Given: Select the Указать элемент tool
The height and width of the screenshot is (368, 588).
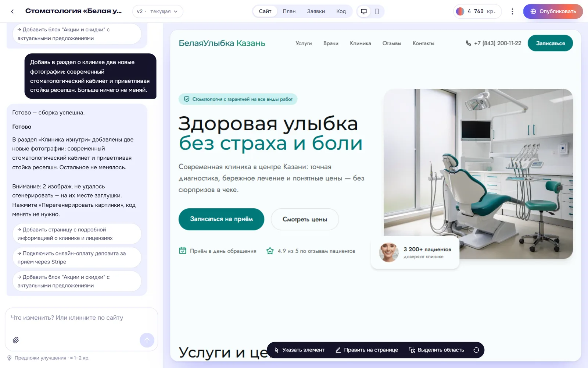Looking at the screenshot, I should 300,350.
